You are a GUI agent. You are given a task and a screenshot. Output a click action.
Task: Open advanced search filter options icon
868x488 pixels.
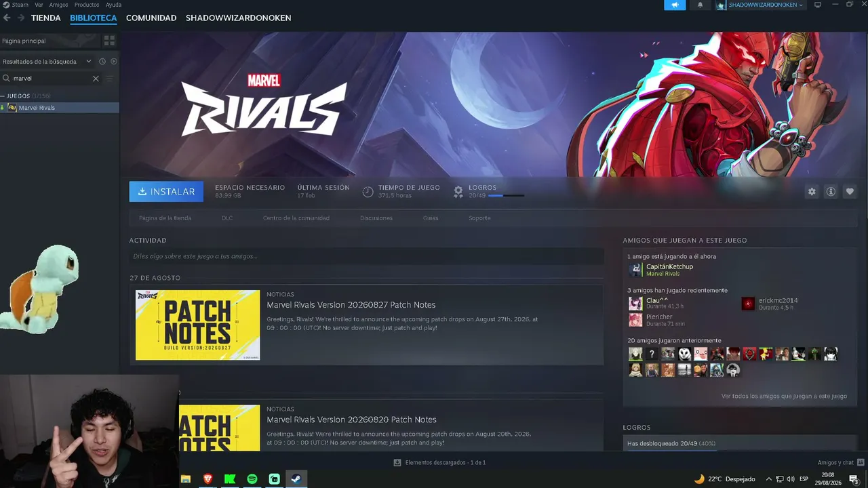click(x=110, y=79)
